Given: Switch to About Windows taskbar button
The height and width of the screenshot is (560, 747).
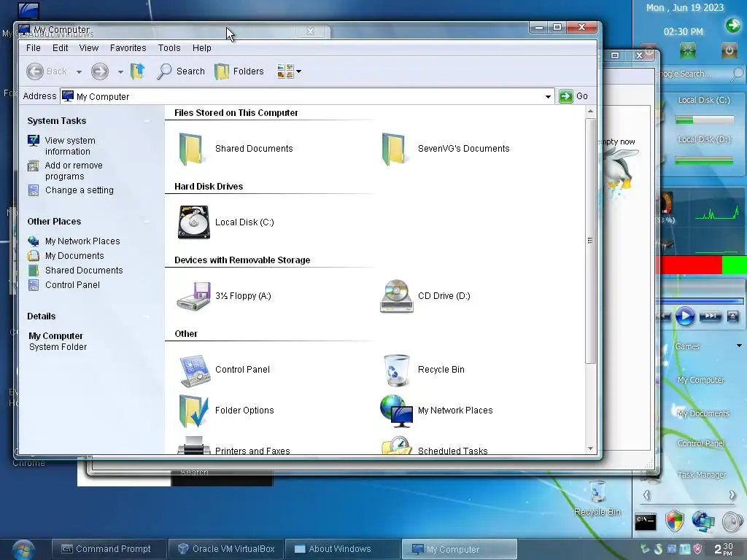Looking at the screenshot, I should 343,549.
